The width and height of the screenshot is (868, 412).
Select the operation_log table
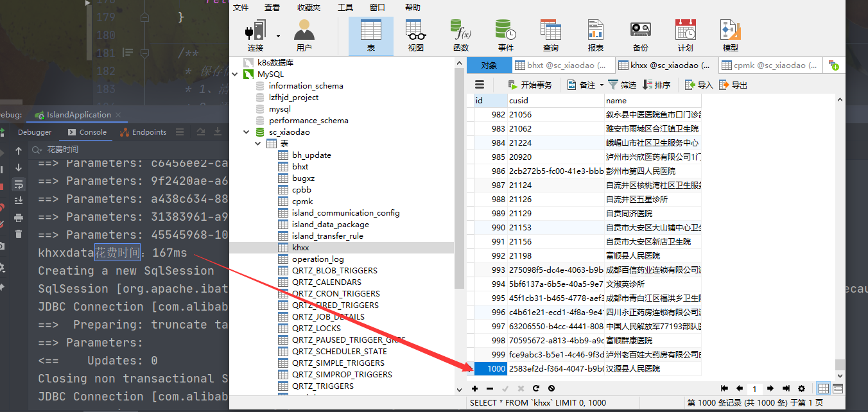(x=318, y=259)
